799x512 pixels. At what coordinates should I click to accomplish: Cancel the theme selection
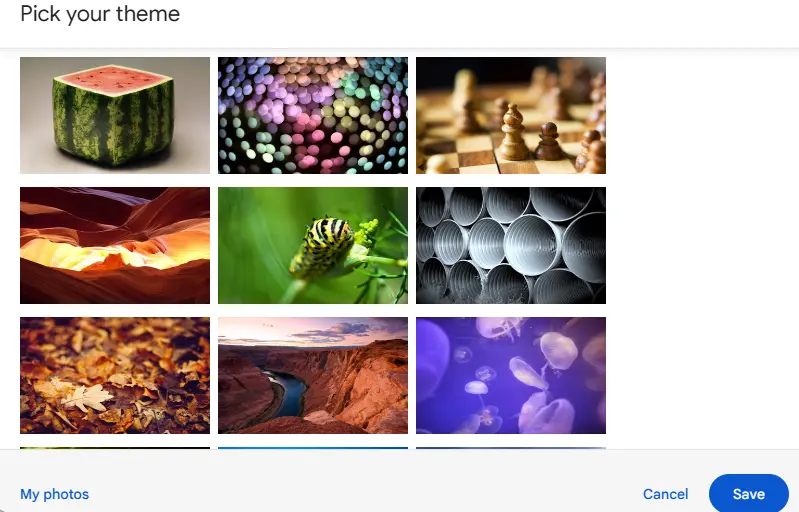[x=665, y=494]
